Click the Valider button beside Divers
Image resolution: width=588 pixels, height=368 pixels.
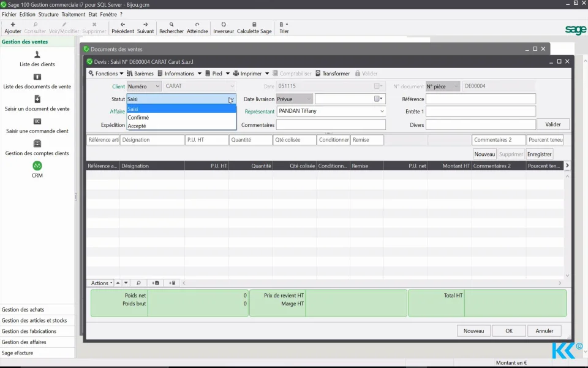click(x=552, y=125)
